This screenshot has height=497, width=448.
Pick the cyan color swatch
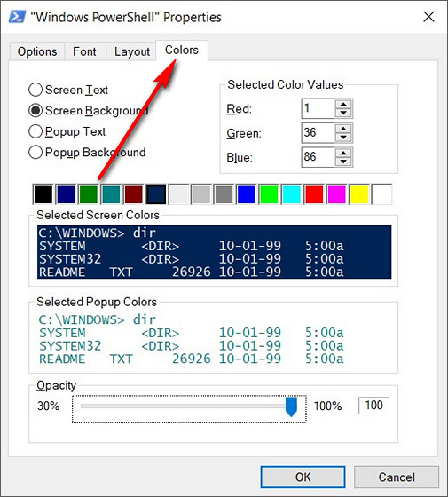(291, 194)
